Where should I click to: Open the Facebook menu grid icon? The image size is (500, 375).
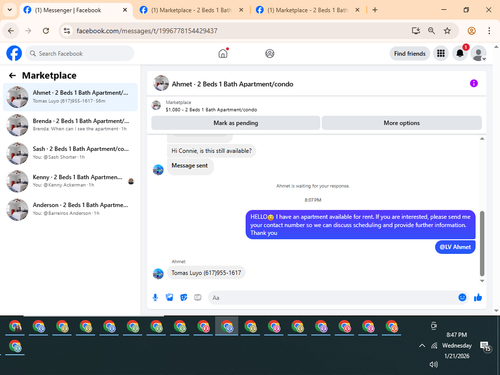pyautogui.click(x=441, y=53)
